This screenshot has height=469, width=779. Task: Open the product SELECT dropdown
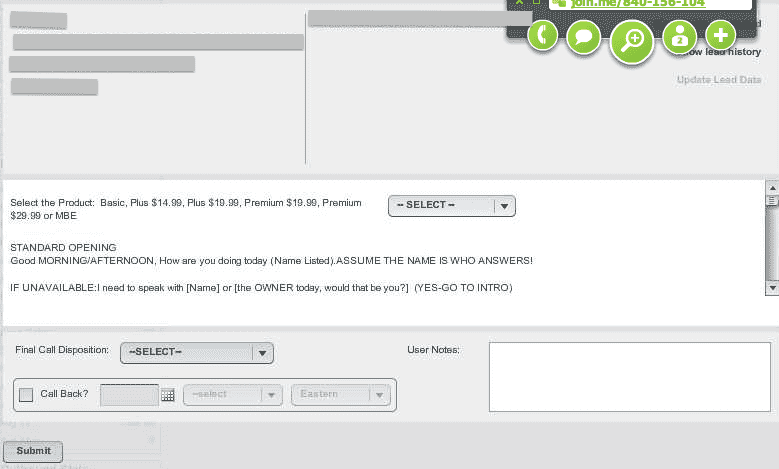coord(452,206)
